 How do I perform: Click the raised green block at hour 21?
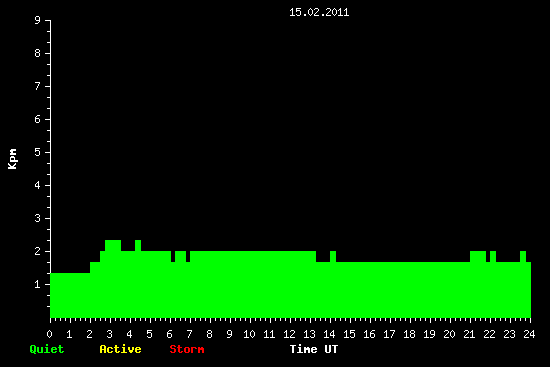point(478,284)
